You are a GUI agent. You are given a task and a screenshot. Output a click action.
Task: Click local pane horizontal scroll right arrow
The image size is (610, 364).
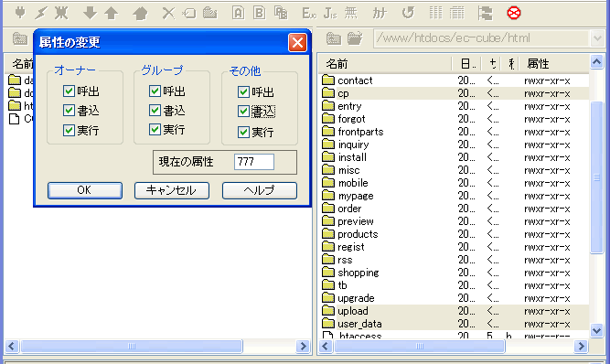click(x=303, y=346)
